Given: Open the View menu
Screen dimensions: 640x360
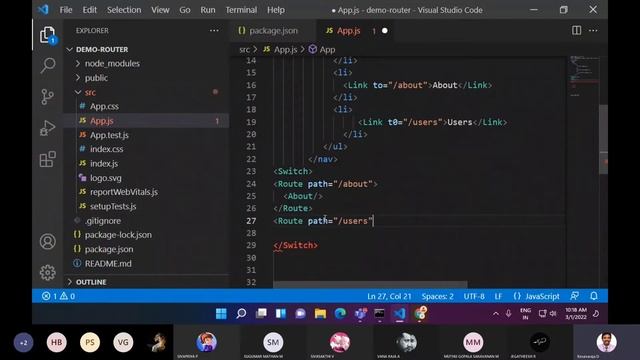Looking at the screenshot, I should [160, 10].
